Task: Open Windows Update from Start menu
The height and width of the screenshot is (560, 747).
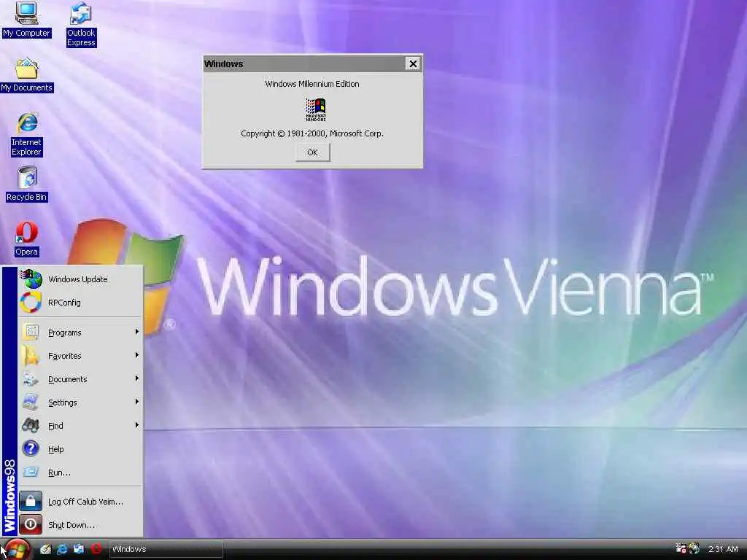Action: point(80,279)
